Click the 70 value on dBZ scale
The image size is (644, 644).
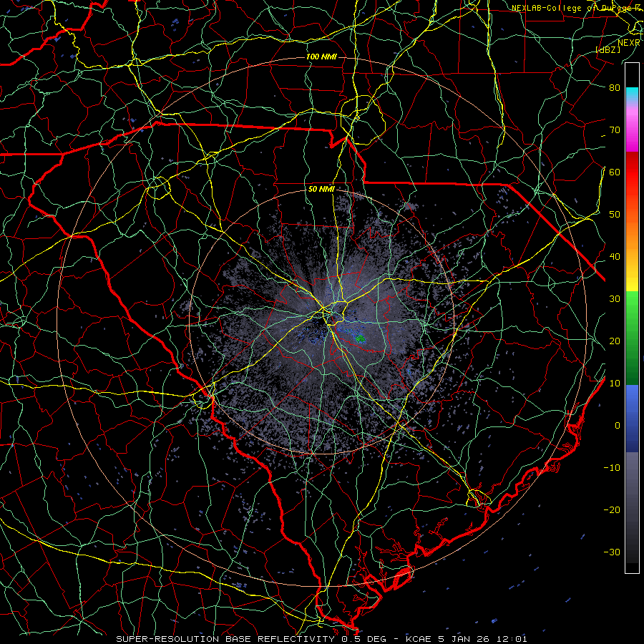point(615,130)
